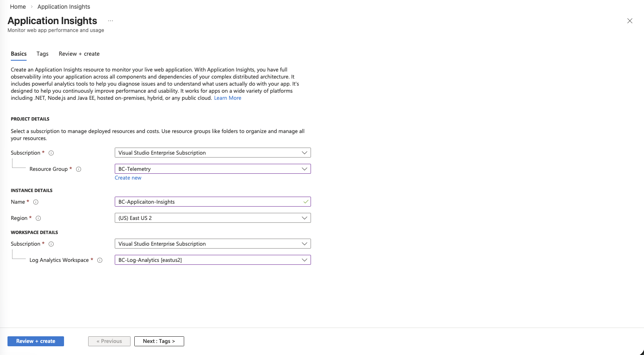
Task: Click the blue Review + create button
Action: [36, 341]
